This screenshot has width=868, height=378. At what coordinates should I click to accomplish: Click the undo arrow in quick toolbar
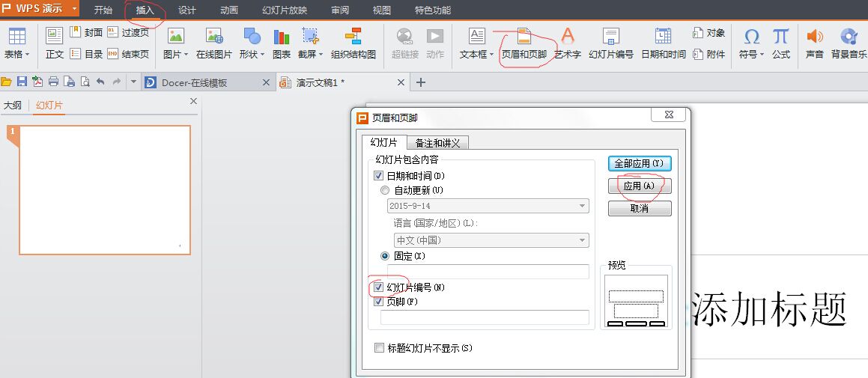click(x=100, y=82)
